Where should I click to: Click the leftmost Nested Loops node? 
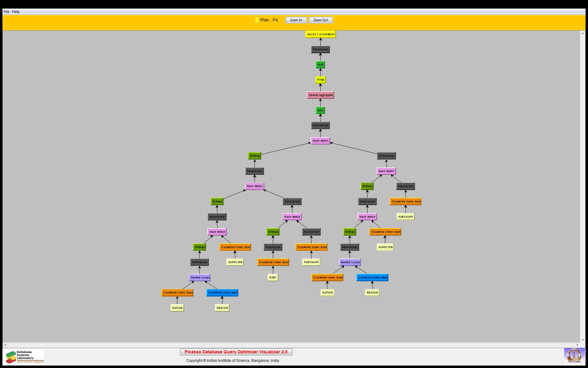[x=200, y=278]
